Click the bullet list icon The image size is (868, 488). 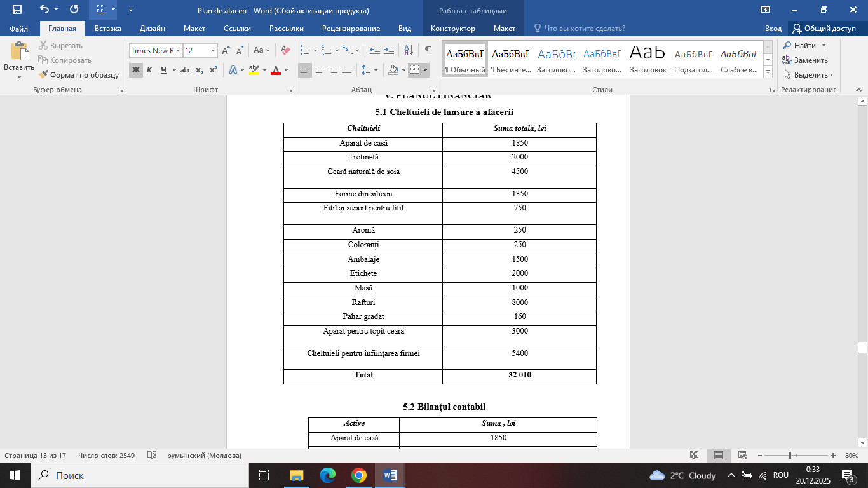coord(304,50)
